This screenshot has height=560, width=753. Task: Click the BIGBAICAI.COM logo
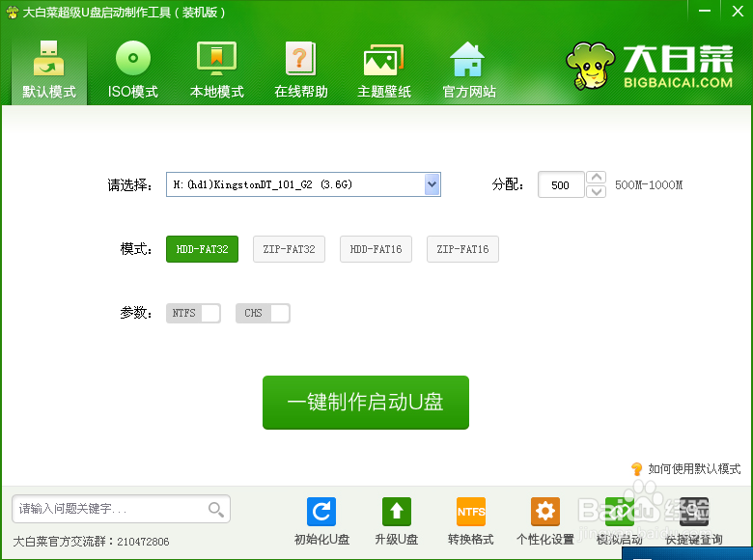650,66
